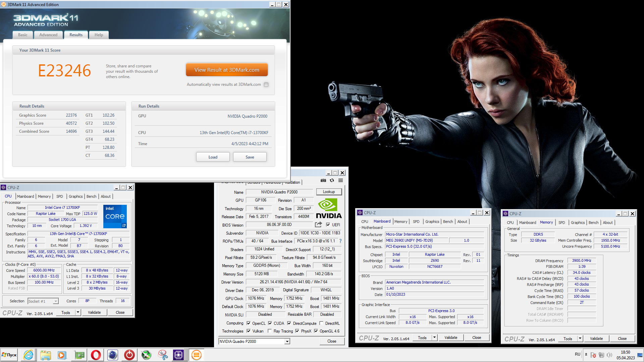The image size is (644, 362).
Task: Click the DRAM Frequency value 3900.0 MHz
Action: [x=582, y=260]
